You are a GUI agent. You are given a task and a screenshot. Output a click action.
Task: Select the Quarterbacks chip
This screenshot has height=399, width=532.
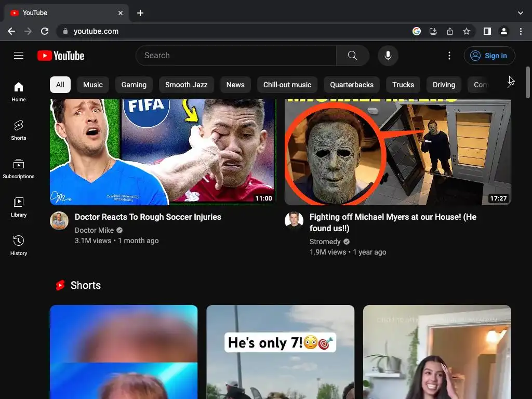(x=352, y=85)
